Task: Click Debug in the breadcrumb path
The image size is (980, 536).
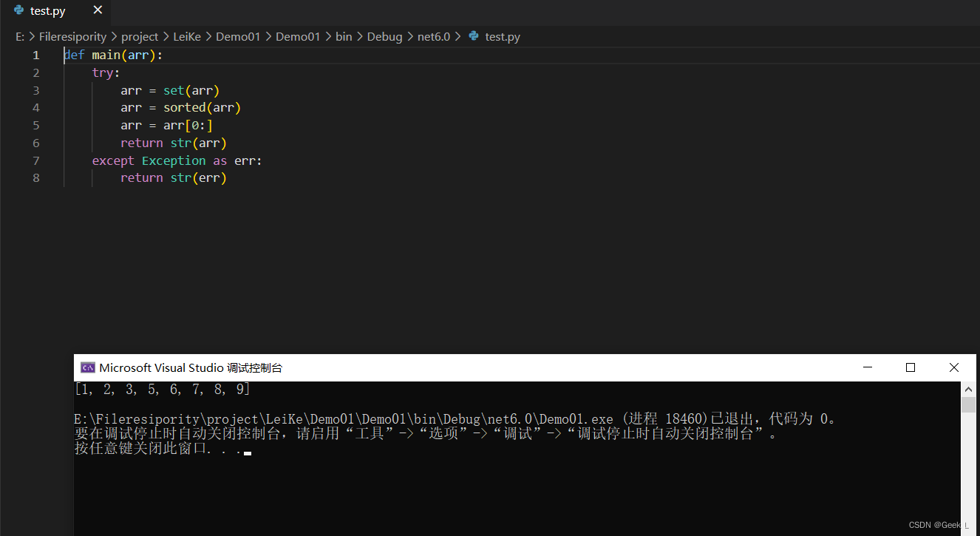Action: pyautogui.click(x=384, y=36)
